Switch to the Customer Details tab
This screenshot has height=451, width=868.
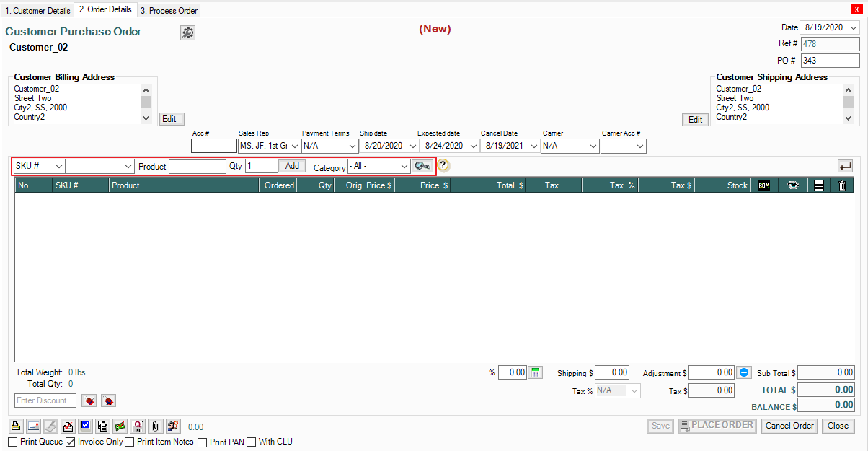point(37,11)
